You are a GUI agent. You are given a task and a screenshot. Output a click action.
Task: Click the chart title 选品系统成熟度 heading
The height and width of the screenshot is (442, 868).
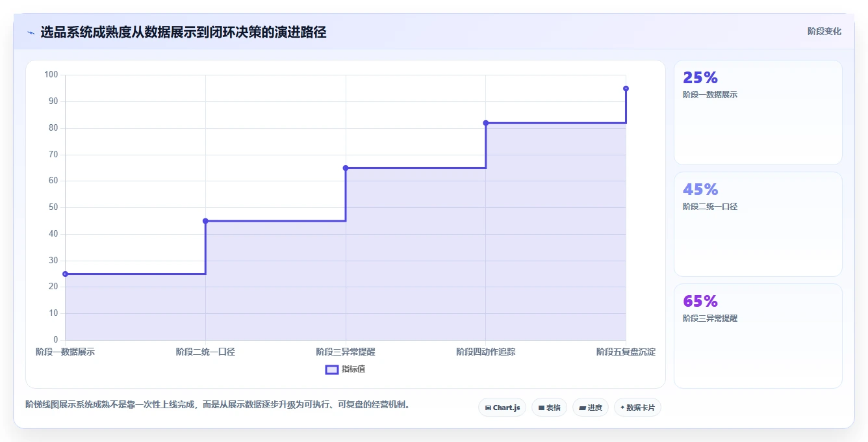pos(183,32)
